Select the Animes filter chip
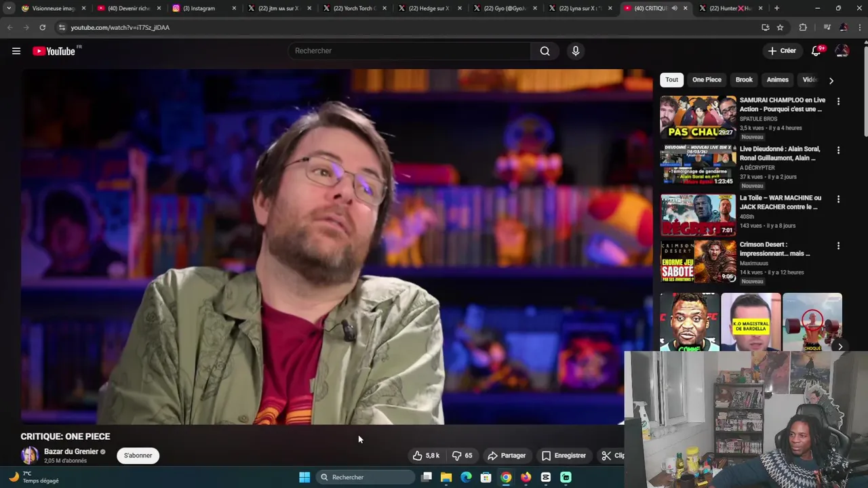 tap(777, 80)
